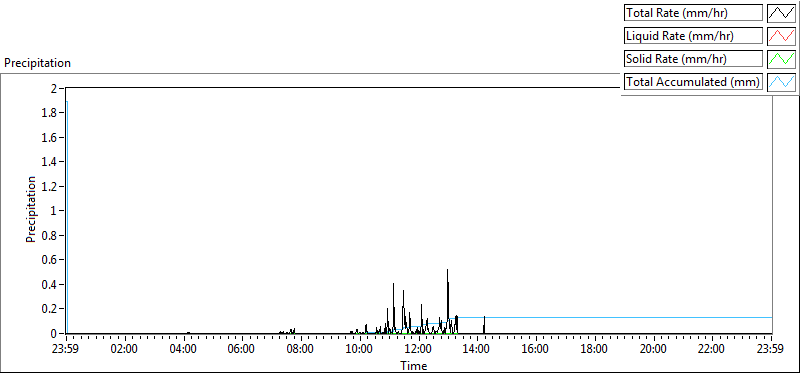Click the 20:00 time axis label
Screen dimensions: 800x373
(654, 350)
